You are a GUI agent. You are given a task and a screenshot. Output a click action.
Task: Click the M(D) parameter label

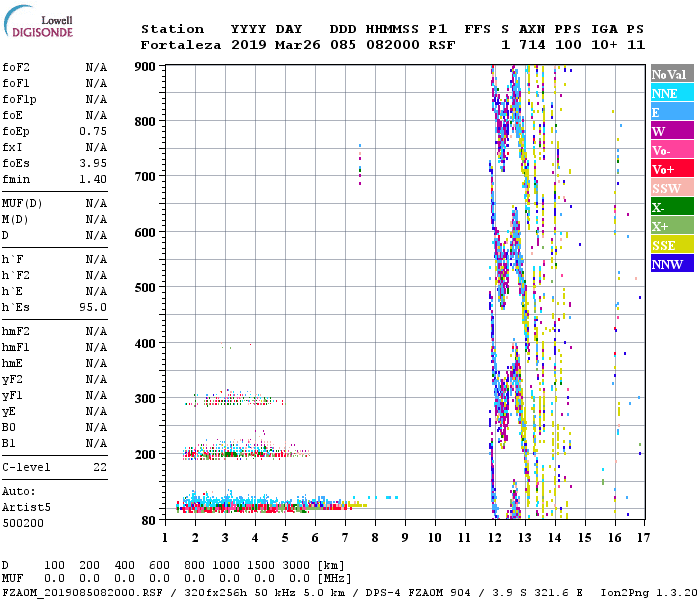click(15, 220)
